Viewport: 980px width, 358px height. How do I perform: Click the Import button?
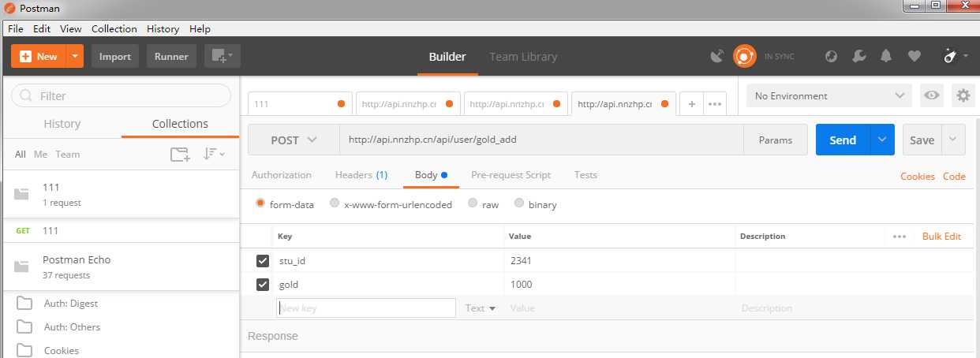pos(115,56)
